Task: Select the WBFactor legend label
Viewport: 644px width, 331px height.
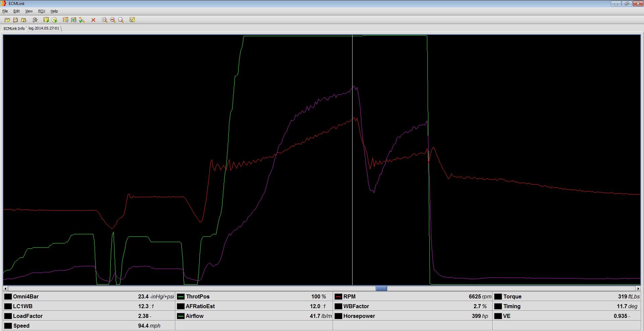Action: (356, 306)
